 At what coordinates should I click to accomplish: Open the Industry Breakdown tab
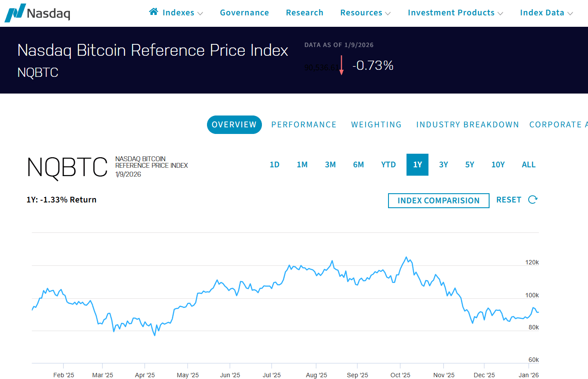[x=468, y=125]
